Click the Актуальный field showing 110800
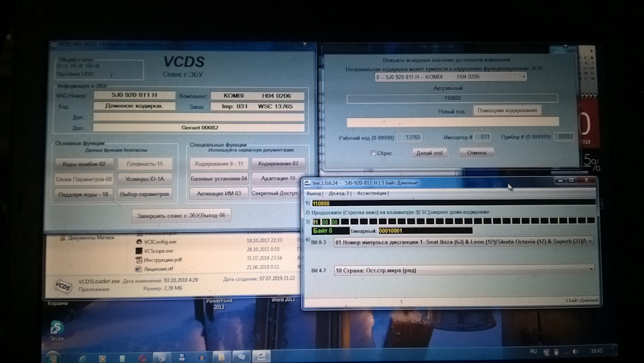This screenshot has width=644, height=363. pos(452,99)
